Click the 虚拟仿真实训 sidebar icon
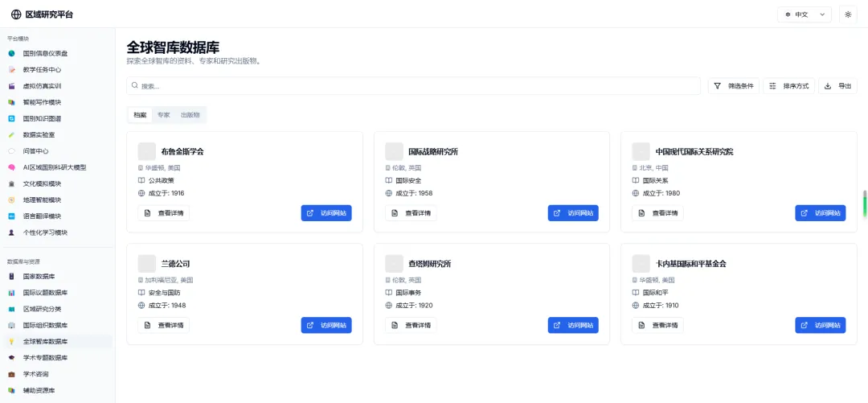 click(x=12, y=86)
